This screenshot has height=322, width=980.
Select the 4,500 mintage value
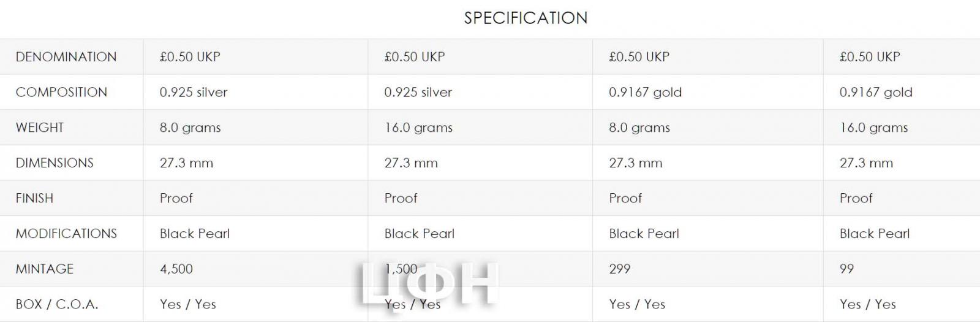click(176, 269)
